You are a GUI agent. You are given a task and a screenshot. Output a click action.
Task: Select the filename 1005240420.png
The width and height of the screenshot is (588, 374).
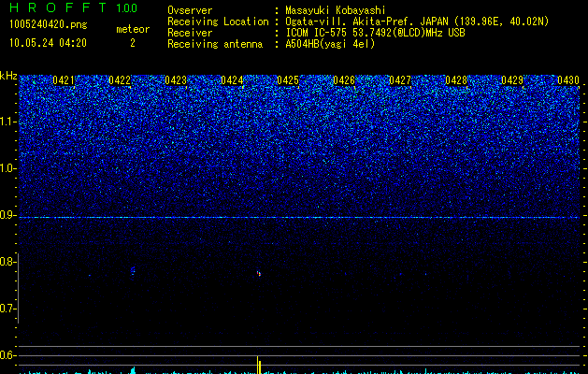click(49, 25)
